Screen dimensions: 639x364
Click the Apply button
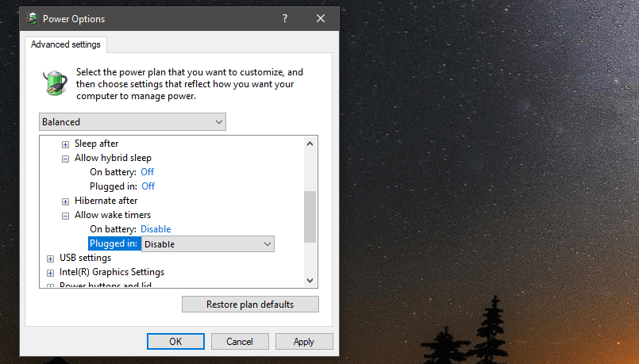pyautogui.click(x=304, y=341)
